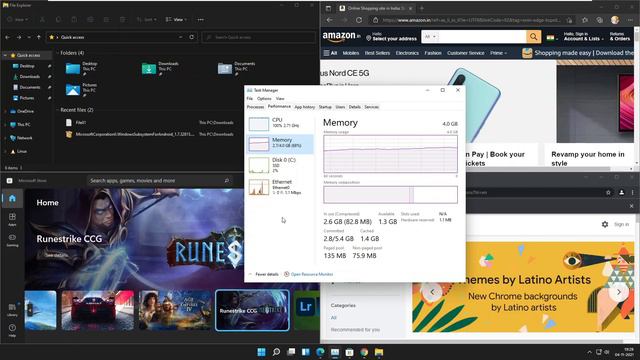The image size is (640, 360).
Task: Refresh the File Explorer location
Action: 191,37
